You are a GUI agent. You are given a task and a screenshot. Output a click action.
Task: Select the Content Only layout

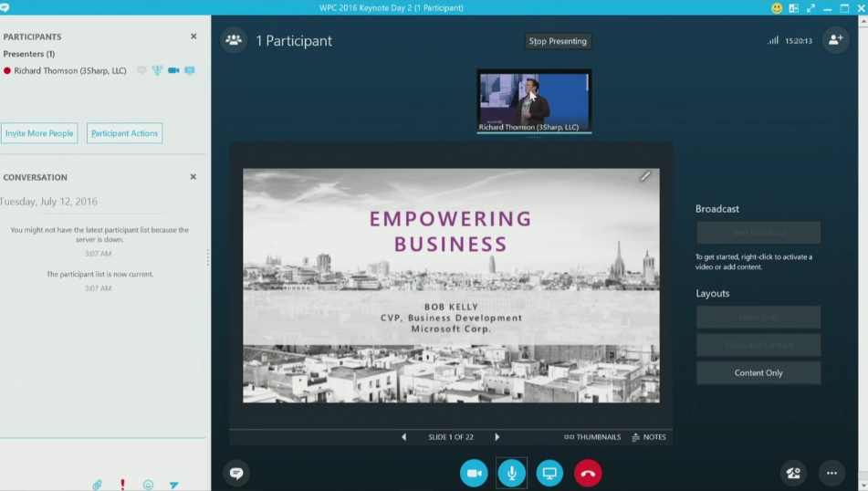point(758,372)
